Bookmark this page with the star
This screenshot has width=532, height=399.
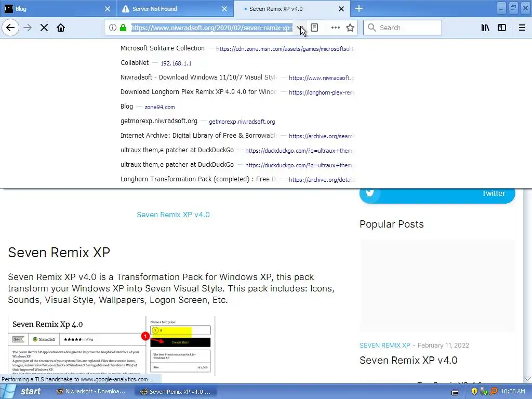350,28
